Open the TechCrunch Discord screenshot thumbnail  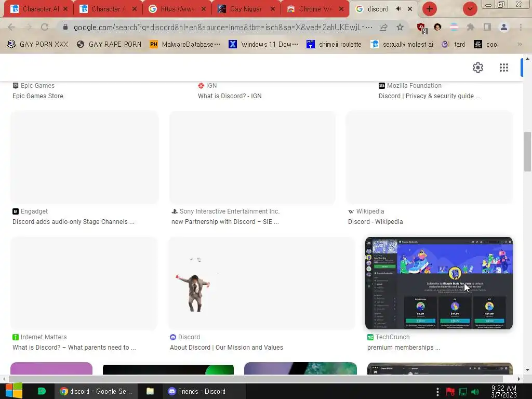438,283
